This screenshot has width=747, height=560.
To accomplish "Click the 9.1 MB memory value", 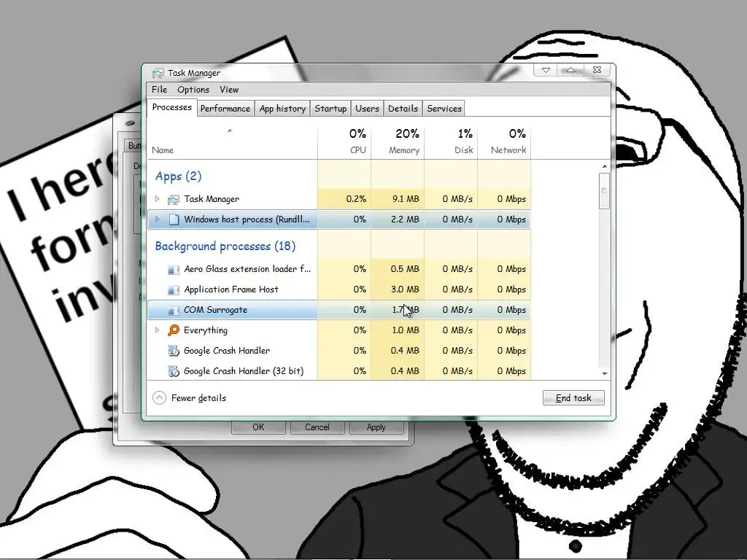I will click(406, 199).
